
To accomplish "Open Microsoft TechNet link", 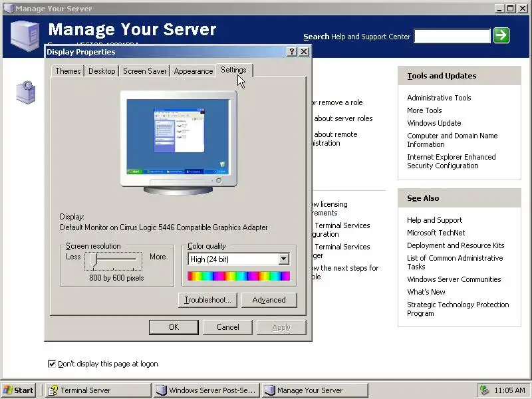I will click(436, 233).
